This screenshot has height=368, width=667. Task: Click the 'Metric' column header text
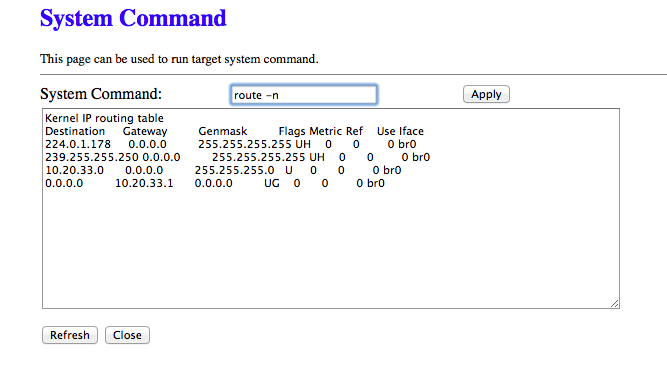click(326, 131)
